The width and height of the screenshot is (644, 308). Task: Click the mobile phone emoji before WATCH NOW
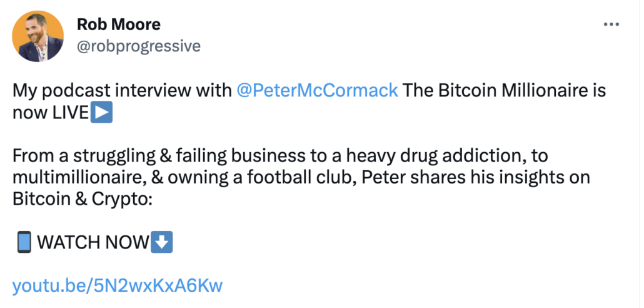[x=24, y=242]
